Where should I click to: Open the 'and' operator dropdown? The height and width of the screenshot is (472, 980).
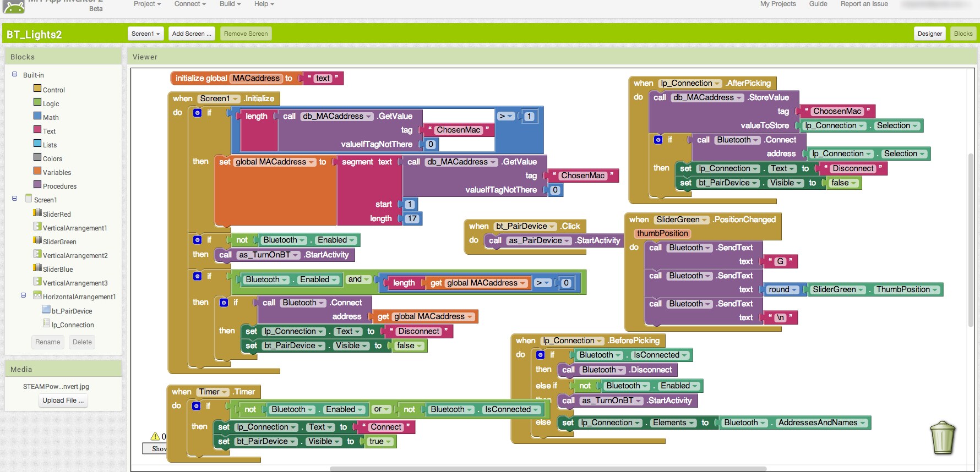pyautogui.click(x=367, y=279)
